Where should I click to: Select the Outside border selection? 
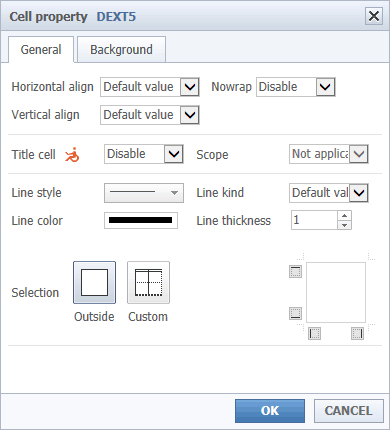pos(95,282)
